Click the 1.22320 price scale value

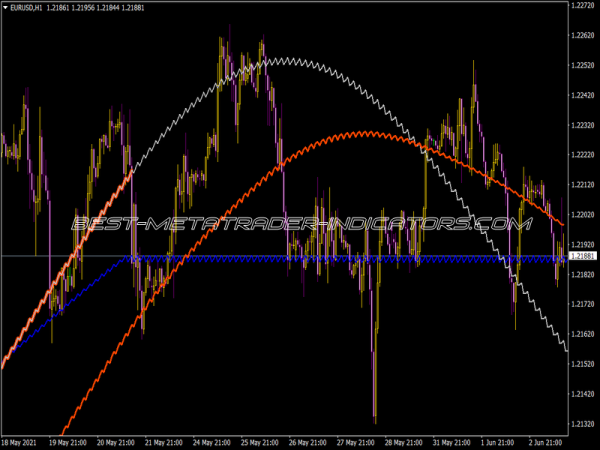(584, 125)
